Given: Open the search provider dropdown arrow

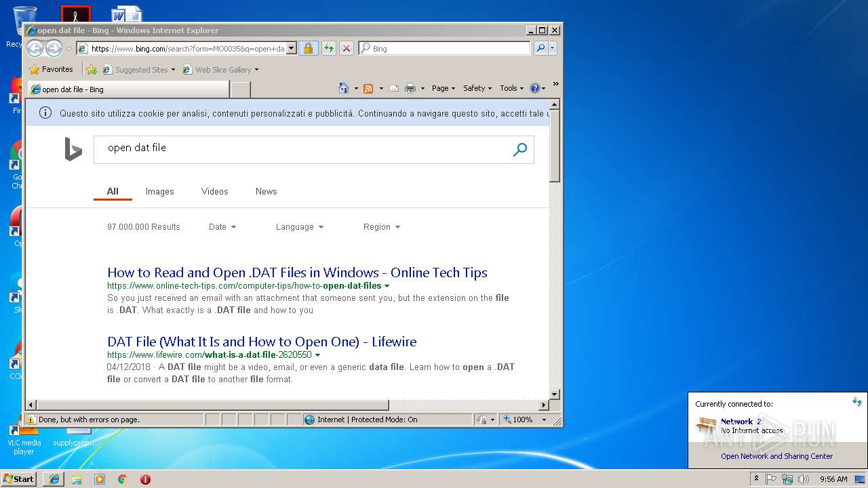Looking at the screenshot, I should tap(553, 48).
